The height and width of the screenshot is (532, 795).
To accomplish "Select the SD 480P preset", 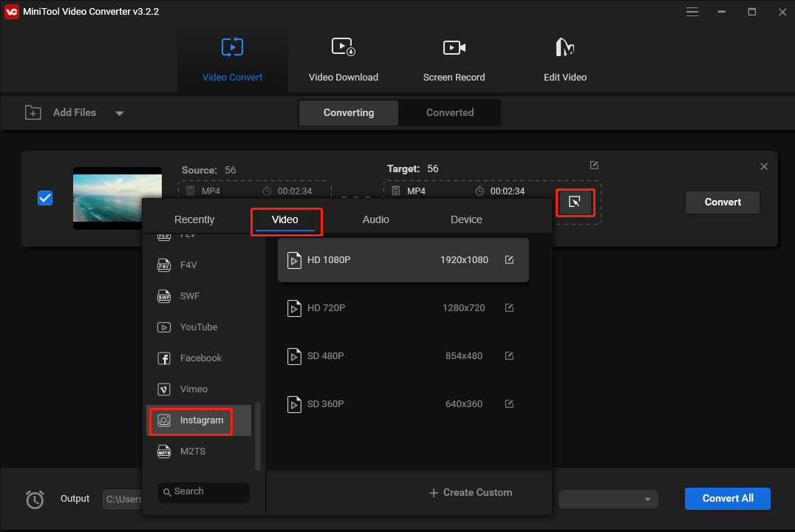I will pyautogui.click(x=403, y=356).
